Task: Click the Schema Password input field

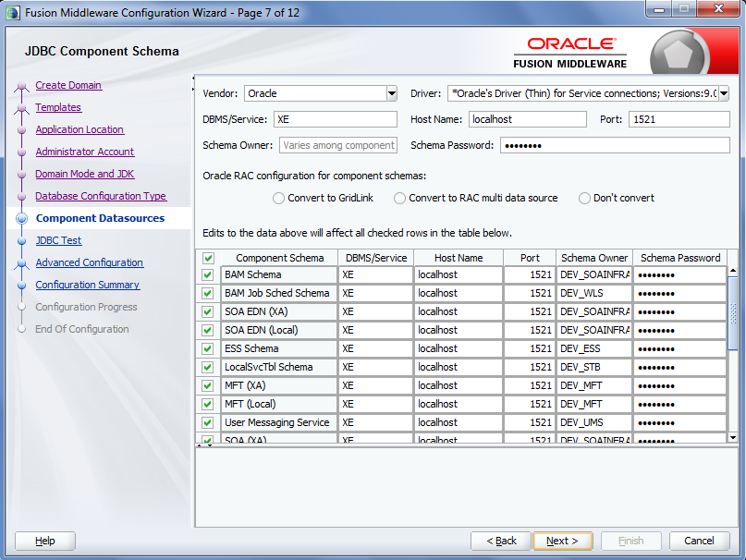Action: pos(615,145)
